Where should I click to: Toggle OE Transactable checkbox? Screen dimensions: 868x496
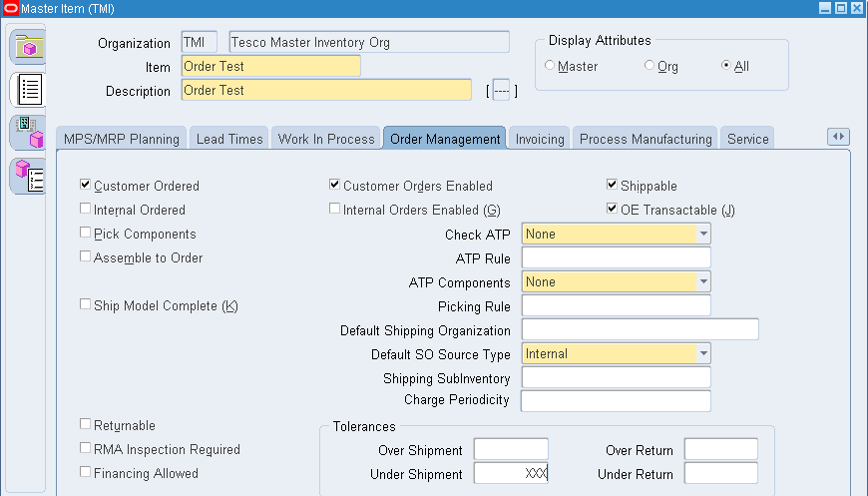(x=612, y=209)
